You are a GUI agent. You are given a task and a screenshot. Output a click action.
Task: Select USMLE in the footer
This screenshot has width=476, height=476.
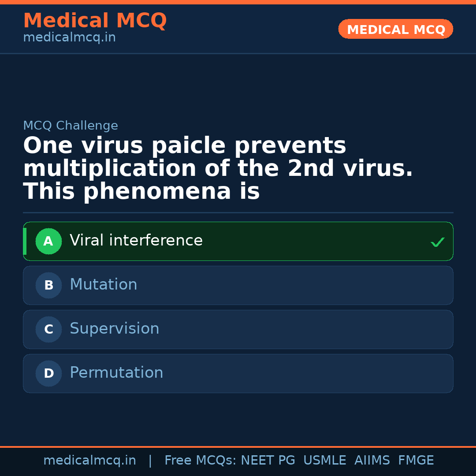pos(324,461)
